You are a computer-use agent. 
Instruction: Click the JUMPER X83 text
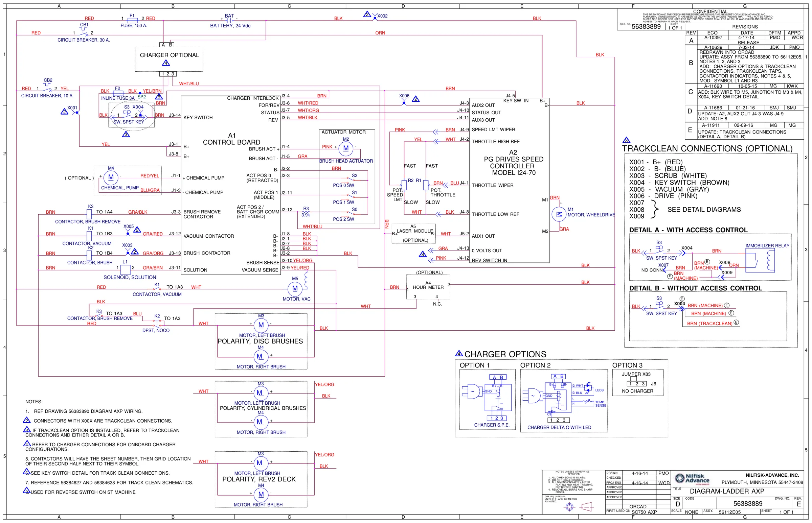(x=636, y=374)
